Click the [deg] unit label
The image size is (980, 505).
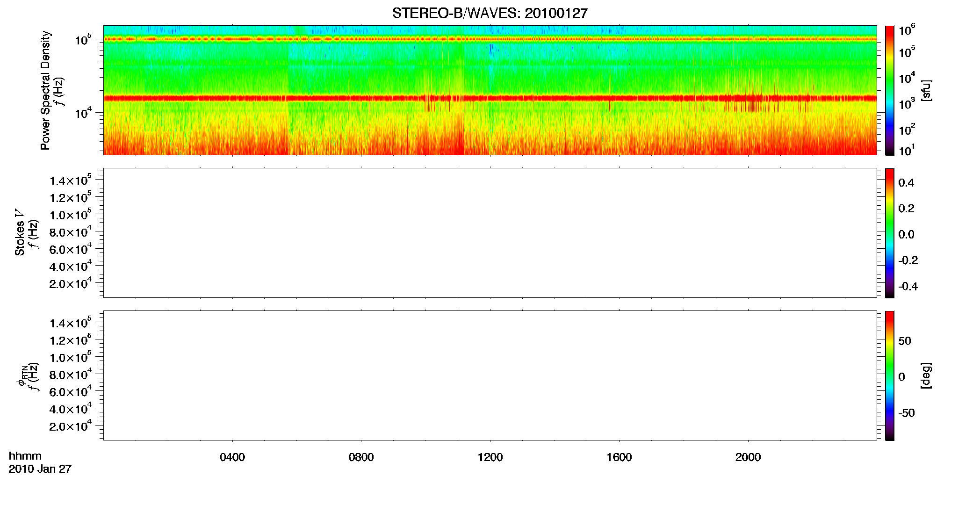click(926, 375)
